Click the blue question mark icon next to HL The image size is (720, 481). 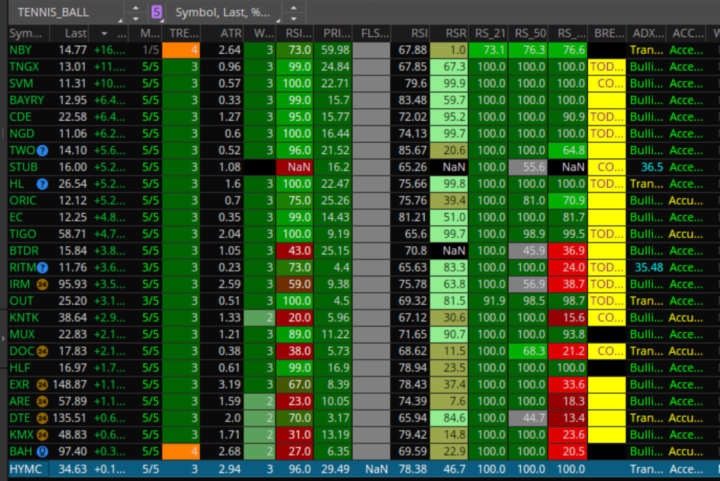tap(42, 184)
